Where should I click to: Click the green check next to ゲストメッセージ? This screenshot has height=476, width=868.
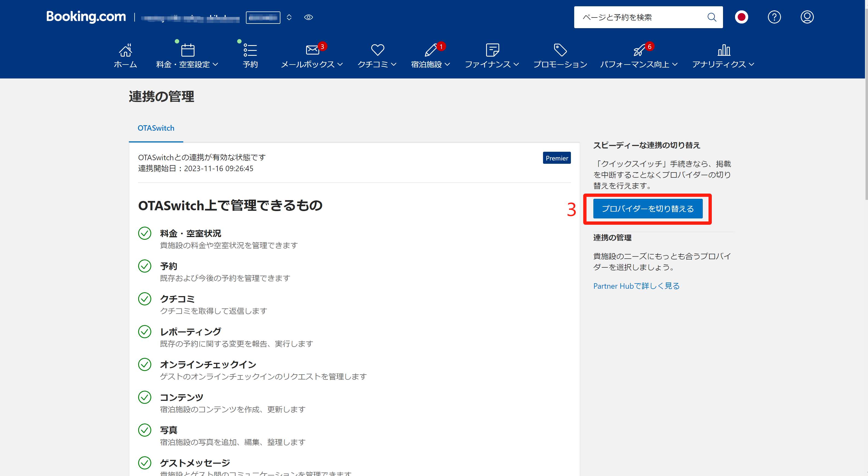pyautogui.click(x=144, y=463)
